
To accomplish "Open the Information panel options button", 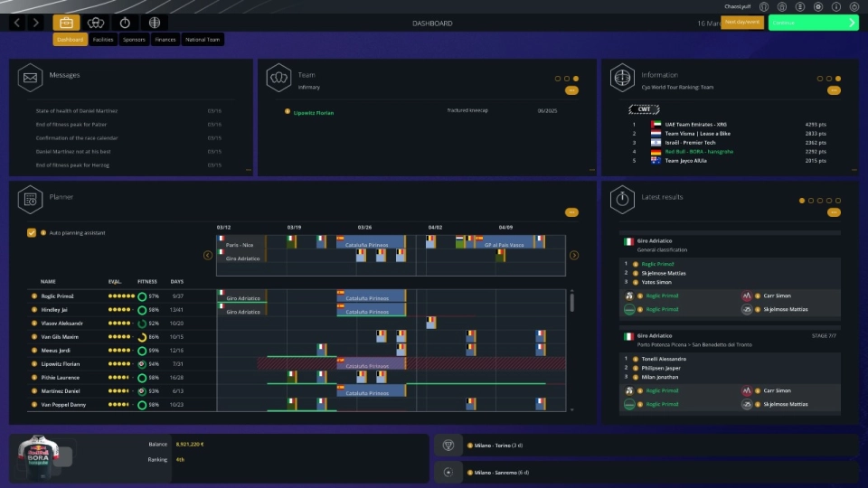I will (833, 90).
